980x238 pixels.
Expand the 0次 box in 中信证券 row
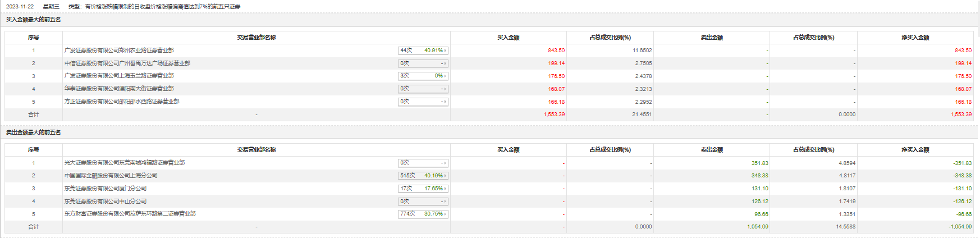pyautogui.click(x=423, y=63)
